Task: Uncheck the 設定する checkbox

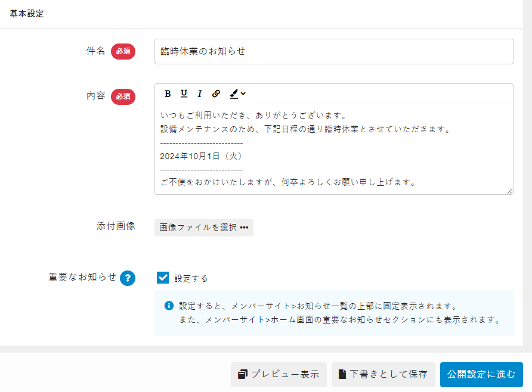Action: (163, 278)
